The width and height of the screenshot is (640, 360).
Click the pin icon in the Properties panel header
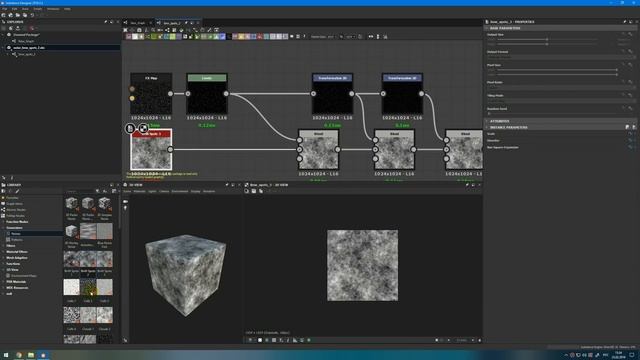[x=624, y=22]
